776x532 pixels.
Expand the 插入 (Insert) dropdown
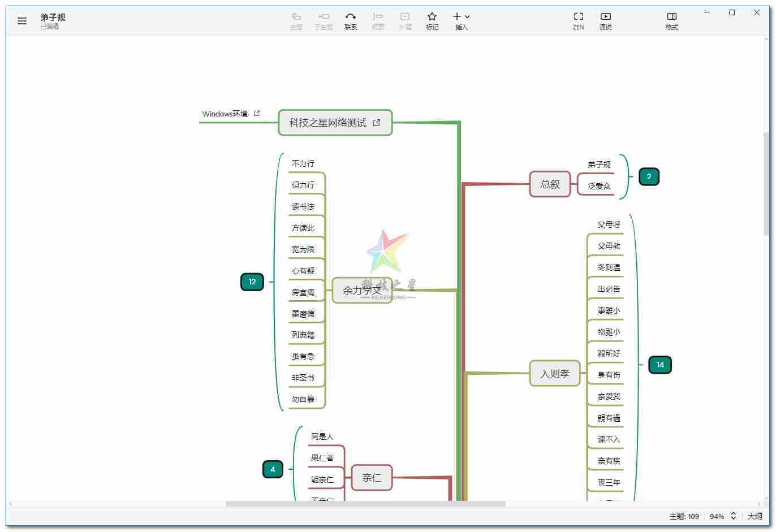pyautogui.click(x=462, y=20)
